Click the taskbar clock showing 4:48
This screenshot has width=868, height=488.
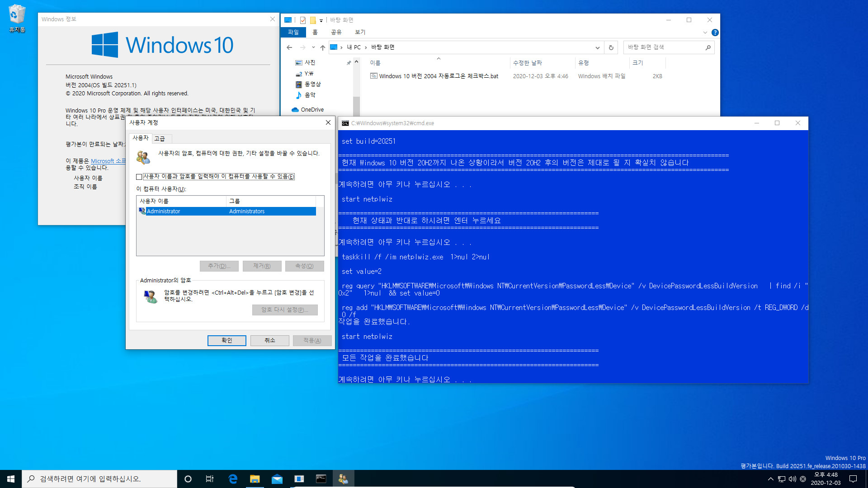[826, 479]
